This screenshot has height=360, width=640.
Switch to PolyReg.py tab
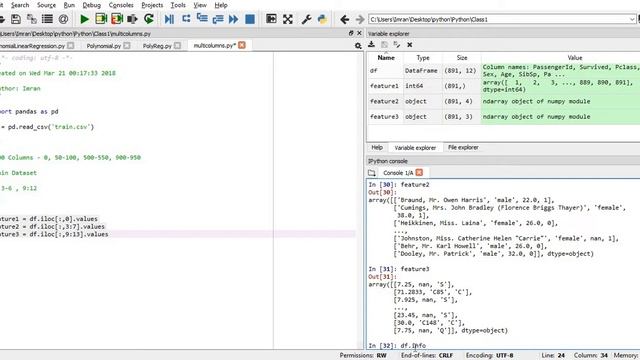(157, 46)
